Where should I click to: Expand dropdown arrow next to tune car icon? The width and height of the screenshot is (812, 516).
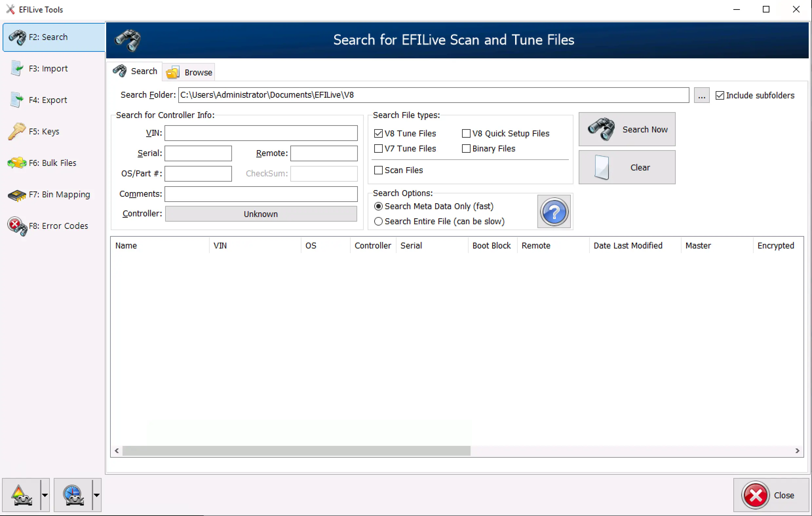pos(45,495)
